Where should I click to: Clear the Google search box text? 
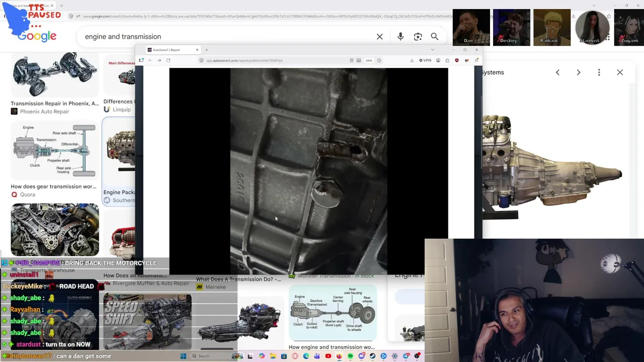pos(380,37)
